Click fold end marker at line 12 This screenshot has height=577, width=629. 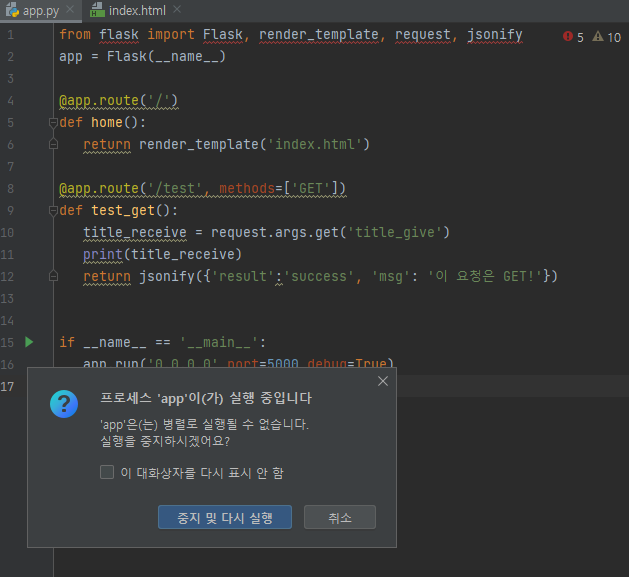click(53, 276)
